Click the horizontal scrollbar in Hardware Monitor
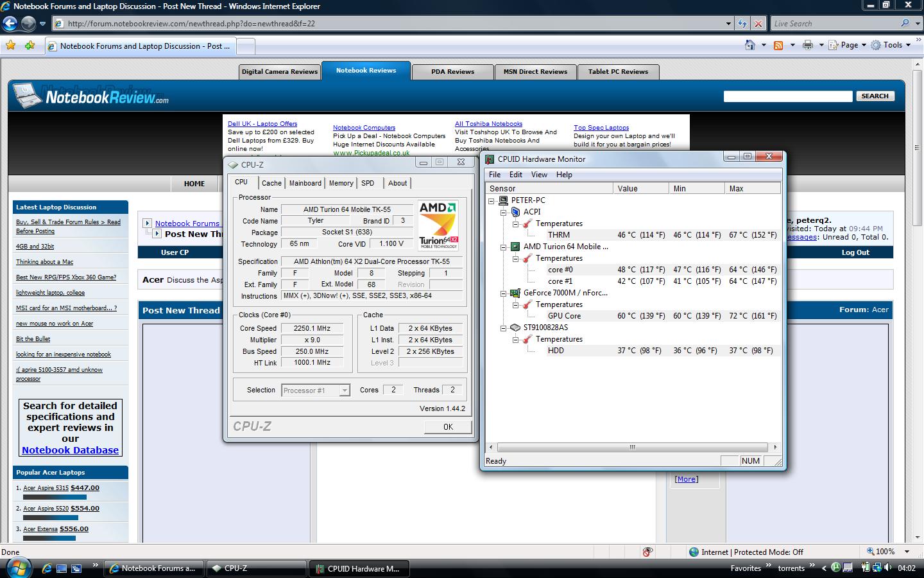The width and height of the screenshot is (924, 578). [632, 447]
